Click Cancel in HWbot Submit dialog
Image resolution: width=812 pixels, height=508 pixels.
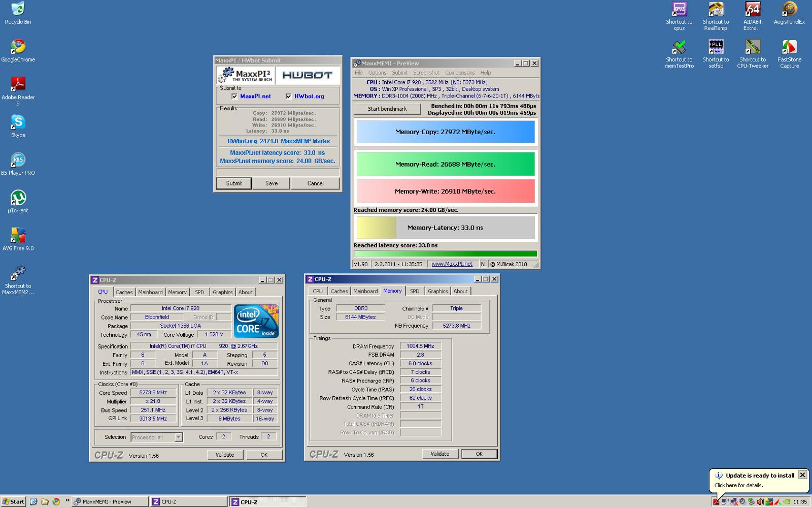pos(315,183)
